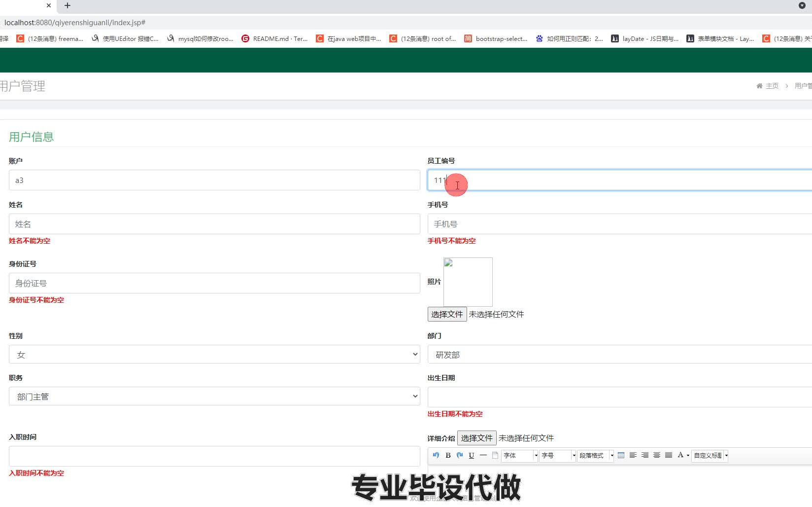
Task: Open a new browser tab
Action: click(68, 5)
